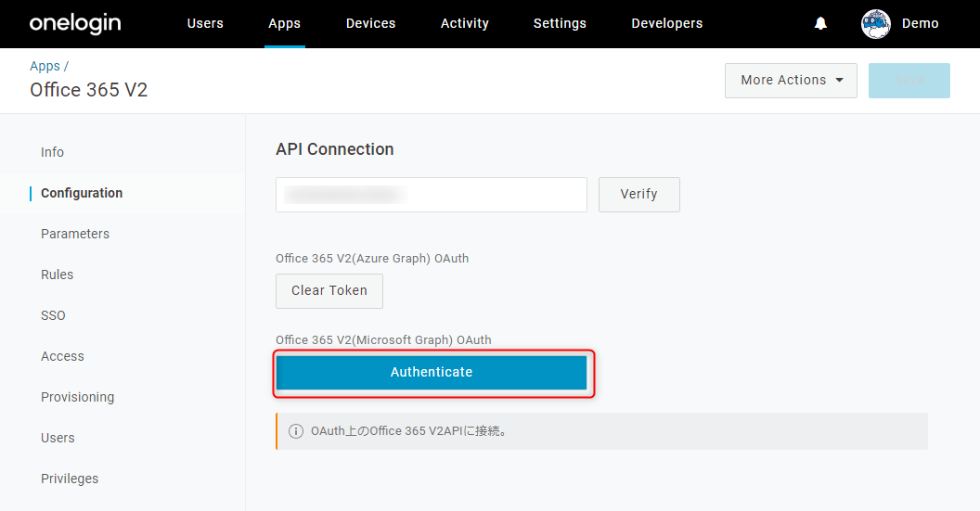Select the Configuration sidebar tab

82,193
